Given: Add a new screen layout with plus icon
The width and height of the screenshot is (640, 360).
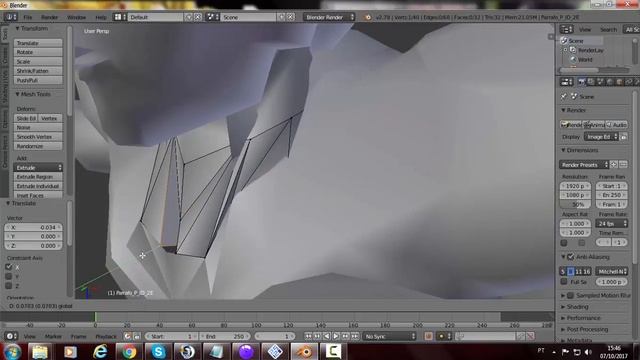Looking at the screenshot, I should click(x=189, y=17).
